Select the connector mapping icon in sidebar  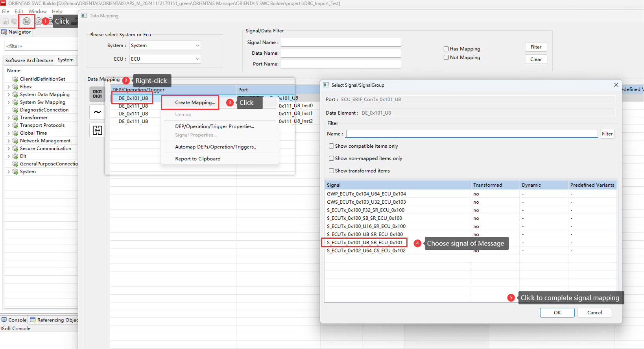click(97, 130)
